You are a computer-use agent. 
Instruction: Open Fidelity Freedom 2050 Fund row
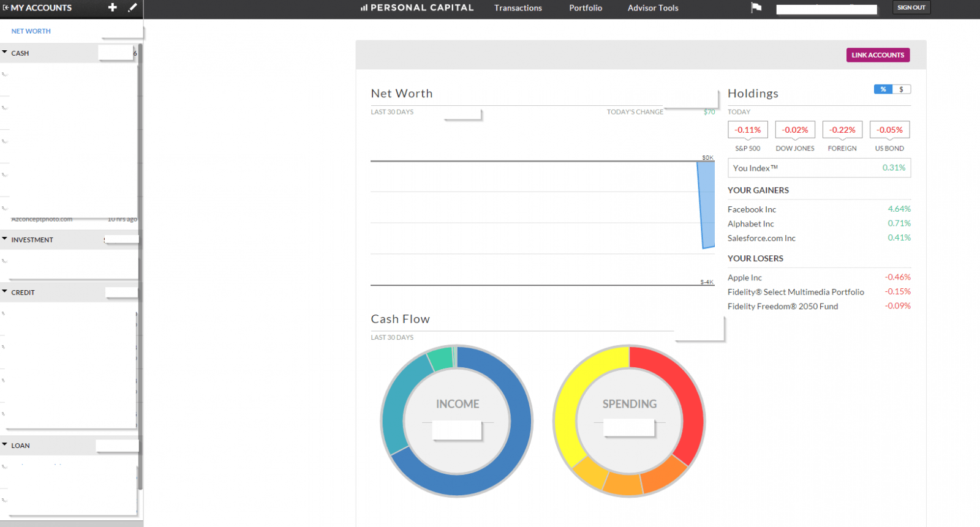pyautogui.click(x=819, y=306)
